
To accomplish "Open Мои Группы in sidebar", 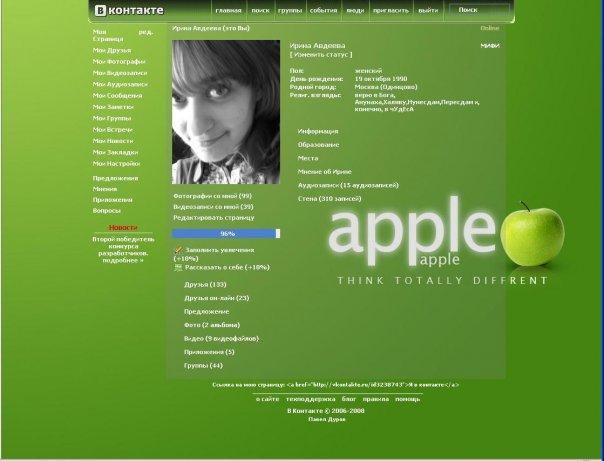I will (x=112, y=118).
